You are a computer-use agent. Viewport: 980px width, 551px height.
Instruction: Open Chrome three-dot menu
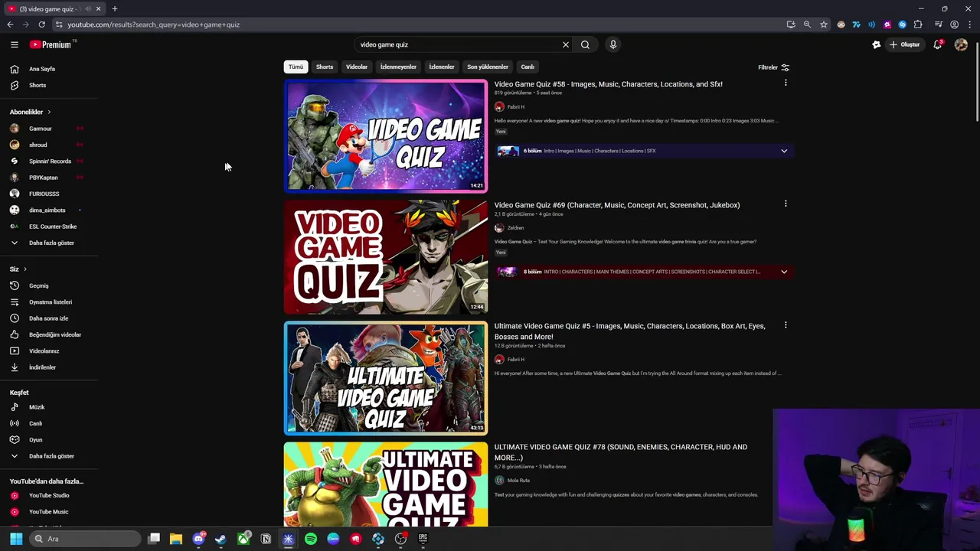(969, 24)
